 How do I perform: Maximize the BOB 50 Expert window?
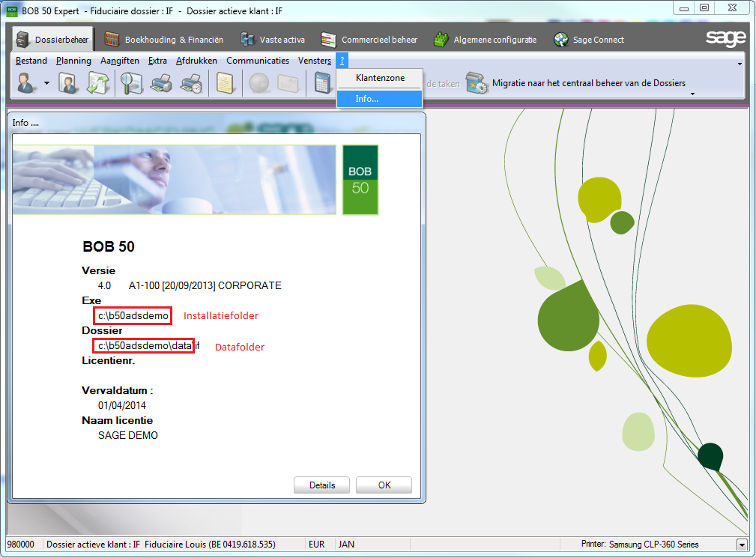[x=704, y=8]
